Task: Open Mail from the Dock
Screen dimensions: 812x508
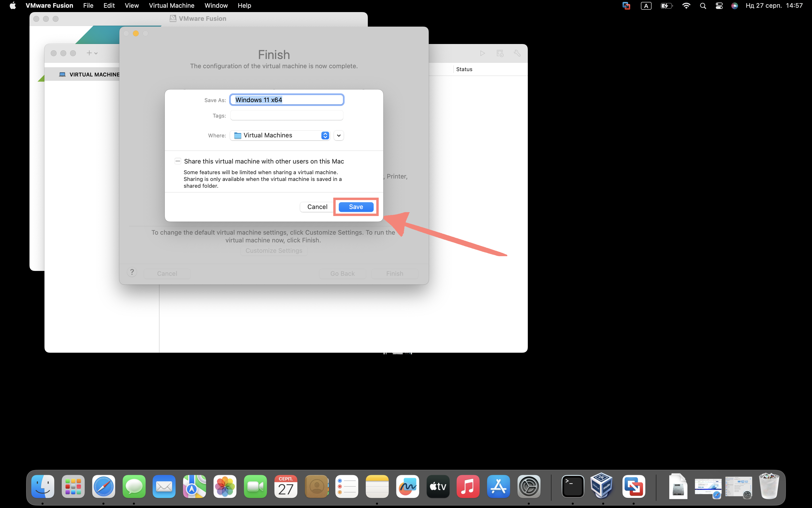Action: [x=164, y=486]
